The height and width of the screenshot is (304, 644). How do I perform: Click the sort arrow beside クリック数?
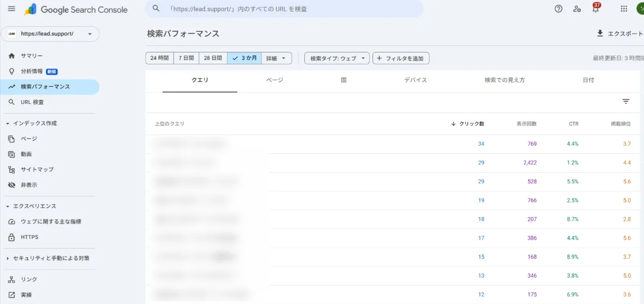(x=454, y=124)
